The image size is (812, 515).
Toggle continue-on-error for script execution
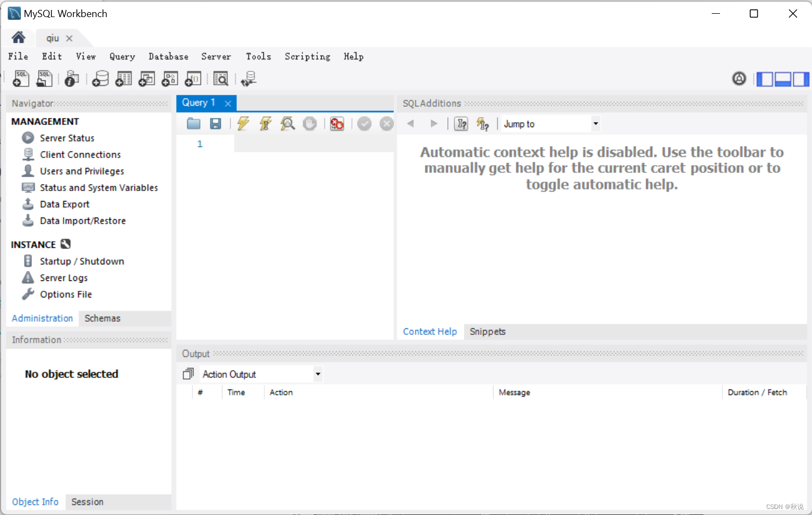[x=337, y=123]
